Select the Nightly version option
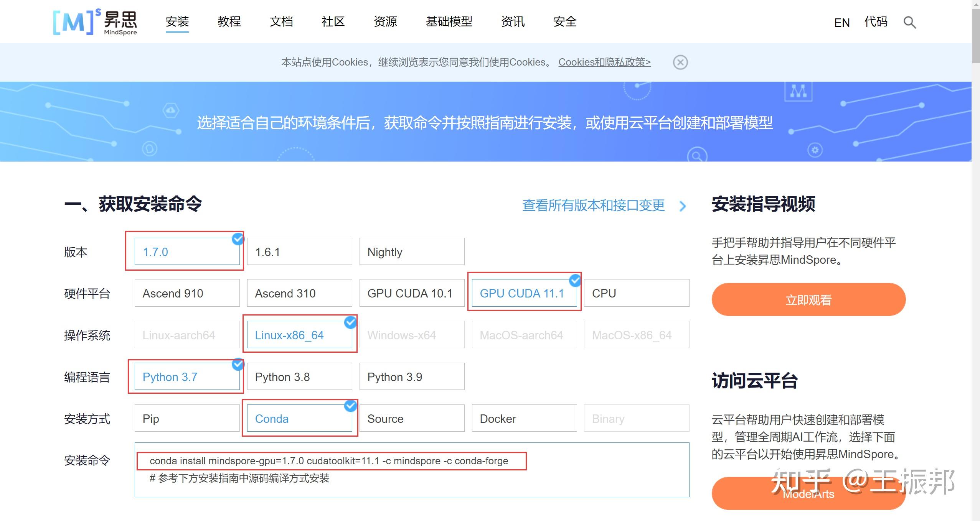 point(411,251)
